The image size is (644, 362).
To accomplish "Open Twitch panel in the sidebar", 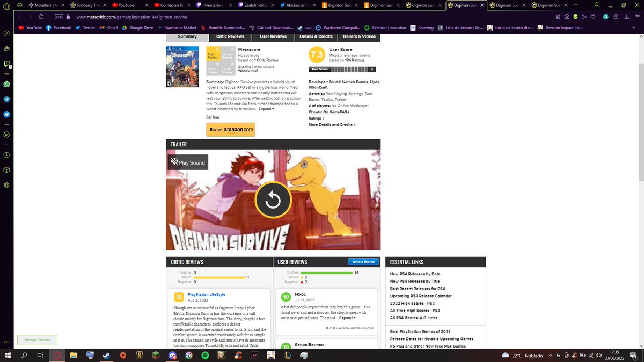I will click(6, 64).
